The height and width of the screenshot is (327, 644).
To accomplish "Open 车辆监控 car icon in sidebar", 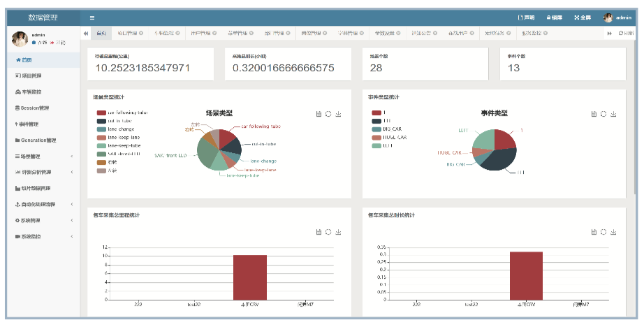I will 17,92.
